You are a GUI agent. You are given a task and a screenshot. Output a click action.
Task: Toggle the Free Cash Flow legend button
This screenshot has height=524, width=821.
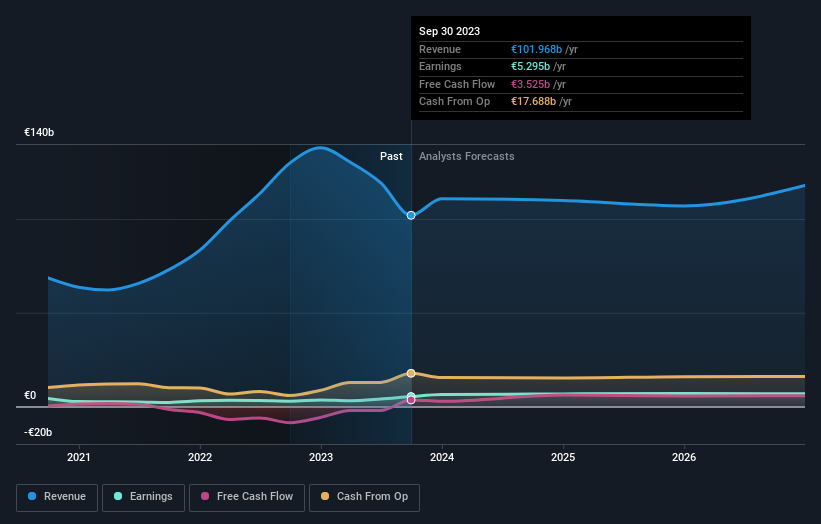coord(247,497)
